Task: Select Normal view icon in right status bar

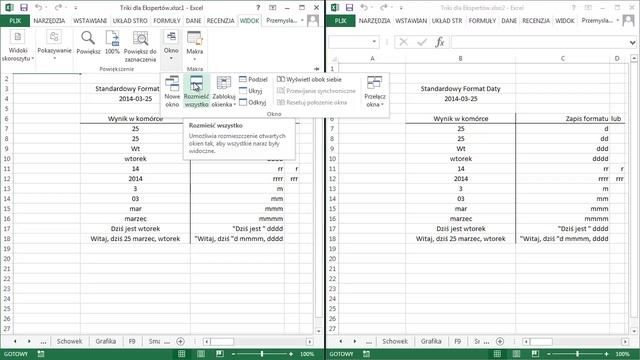Action: 497,354
